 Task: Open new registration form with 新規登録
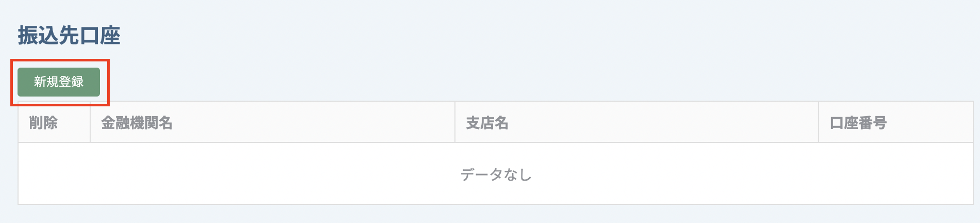(x=59, y=82)
